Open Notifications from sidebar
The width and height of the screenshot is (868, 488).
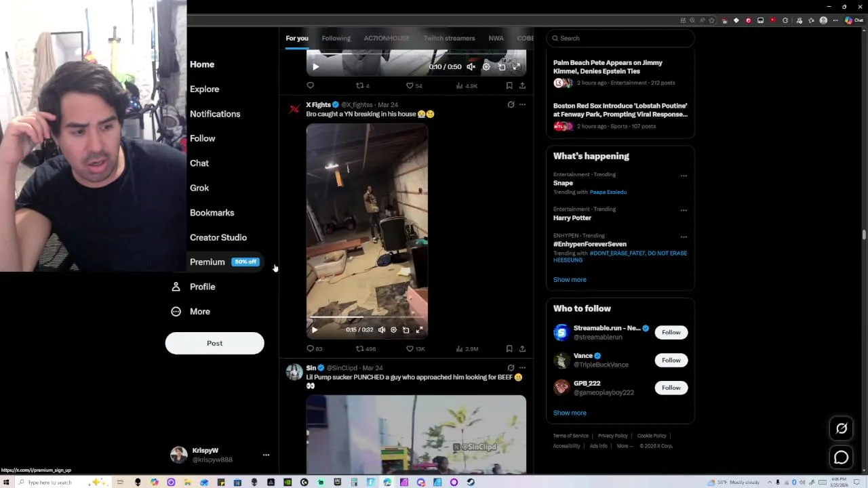coord(215,114)
